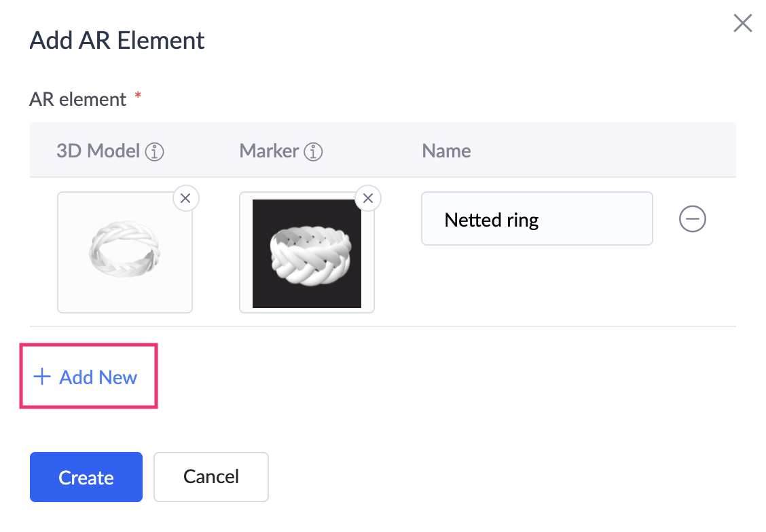Image resolution: width=766 pixels, height=532 pixels.
Task: Click the Marker column header text
Action: point(269,151)
